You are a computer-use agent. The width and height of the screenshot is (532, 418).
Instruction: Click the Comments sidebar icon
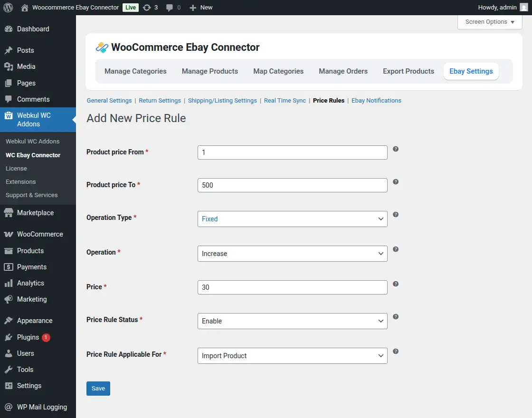(x=9, y=99)
